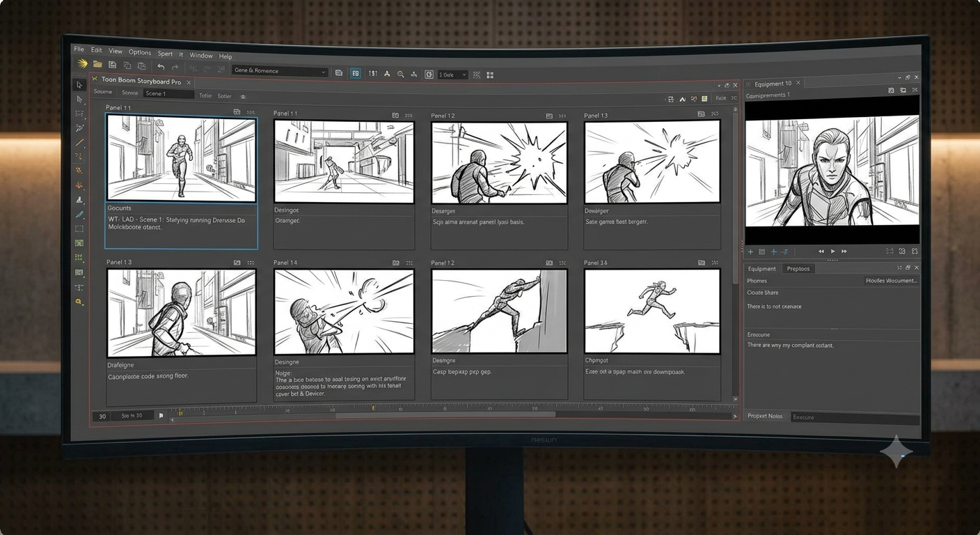Screen dimensions: 980x535
Task: Click the frame number field showing 30
Action: click(x=102, y=416)
